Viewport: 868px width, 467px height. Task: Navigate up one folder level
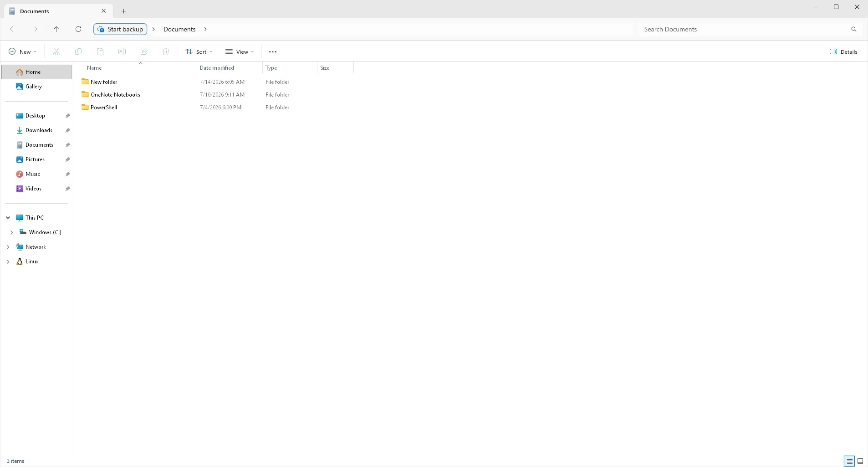(56, 29)
